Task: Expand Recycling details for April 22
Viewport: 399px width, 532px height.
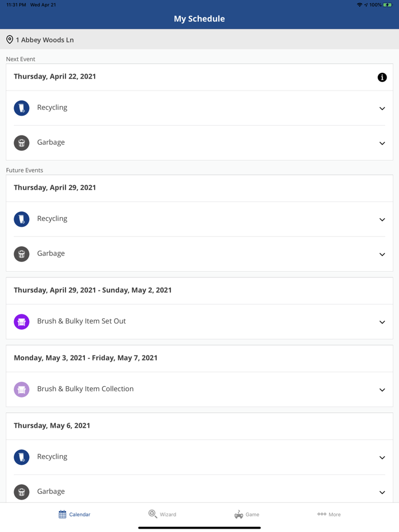Action: 382,108
